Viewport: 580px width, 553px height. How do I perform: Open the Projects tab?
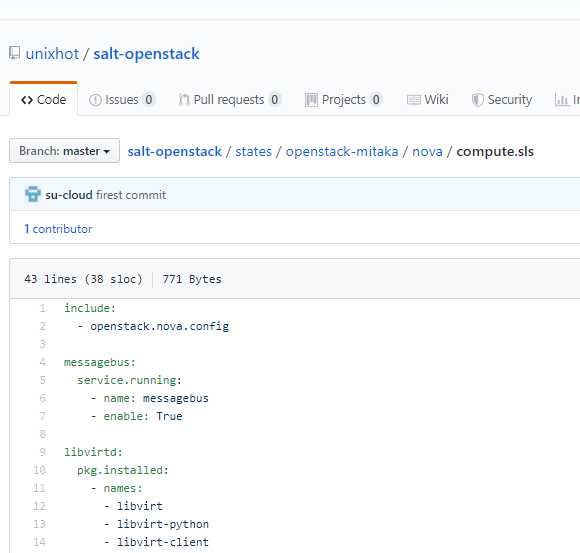pyautogui.click(x=343, y=100)
